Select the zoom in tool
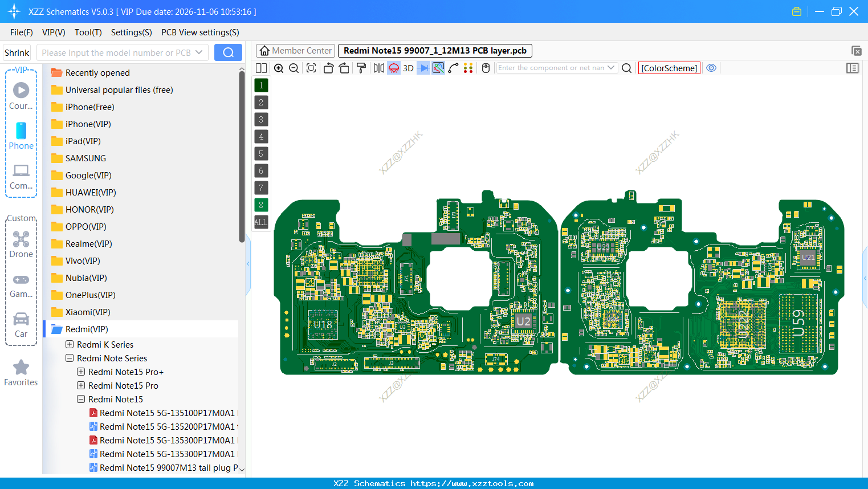This screenshot has width=868, height=489. [x=279, y=68]
